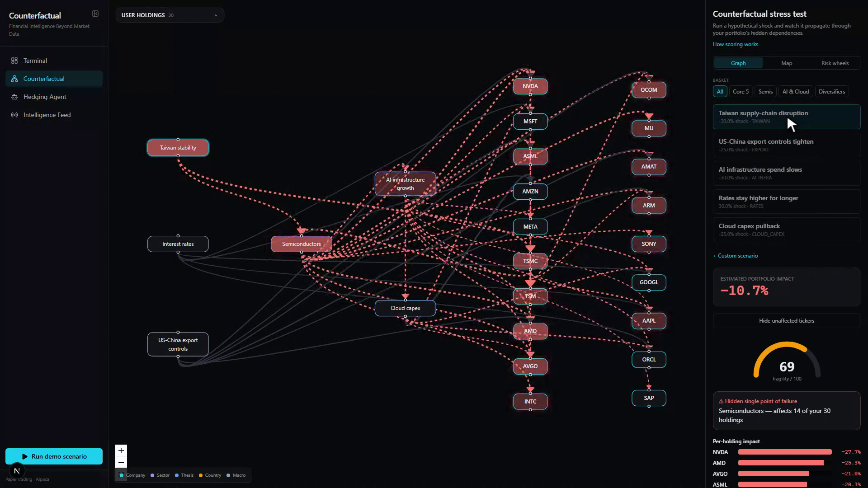
Task: Toggle the Country legend filter
Action: 210,475
